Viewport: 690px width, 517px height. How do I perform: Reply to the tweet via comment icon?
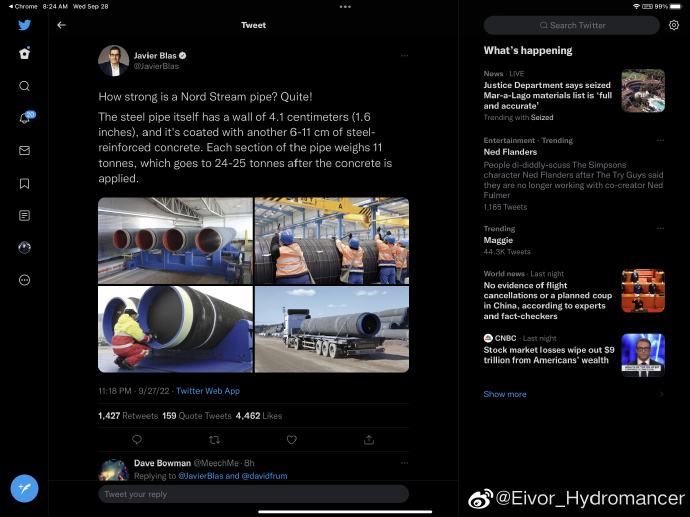point(137,440)
